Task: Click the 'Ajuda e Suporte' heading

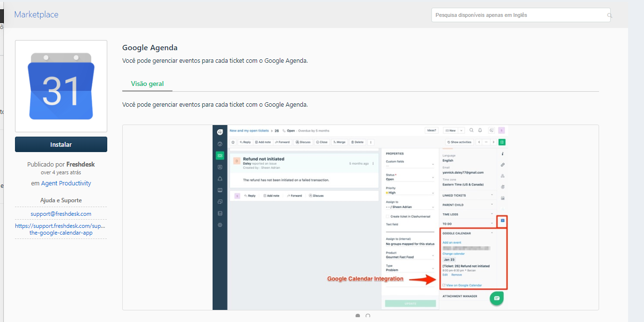Action: (x=61, y=200)
